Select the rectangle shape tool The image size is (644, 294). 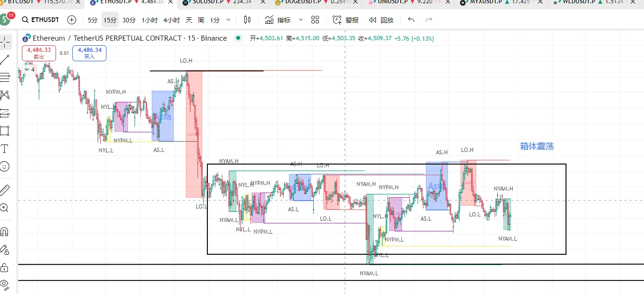(x=5, y=130)
